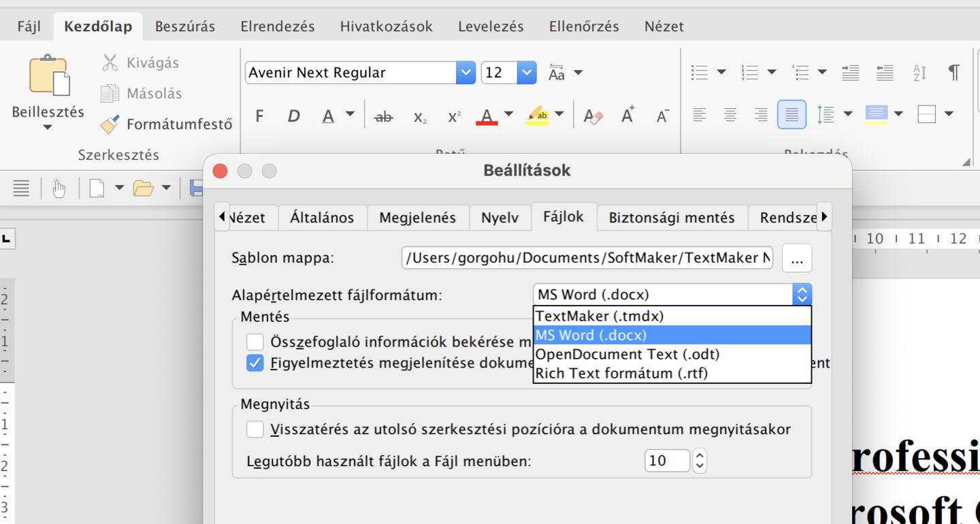Click the Sablon mappa path field
Image resolution: width=980 pixels, height=524 pixels.
click(x=587, y=258)
